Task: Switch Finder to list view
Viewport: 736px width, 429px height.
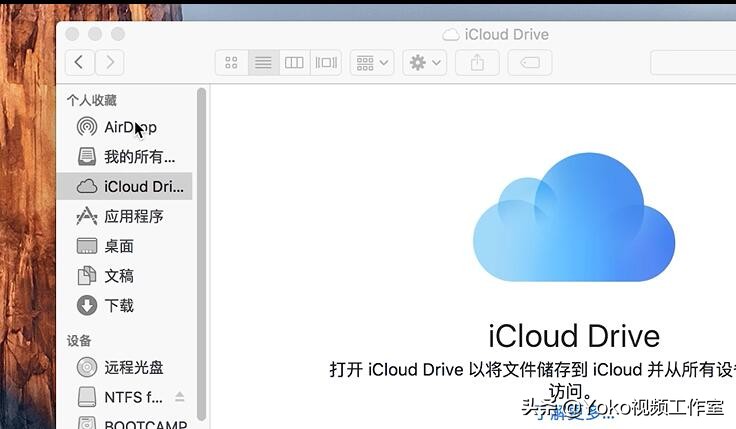Action: tap(263, 62)
